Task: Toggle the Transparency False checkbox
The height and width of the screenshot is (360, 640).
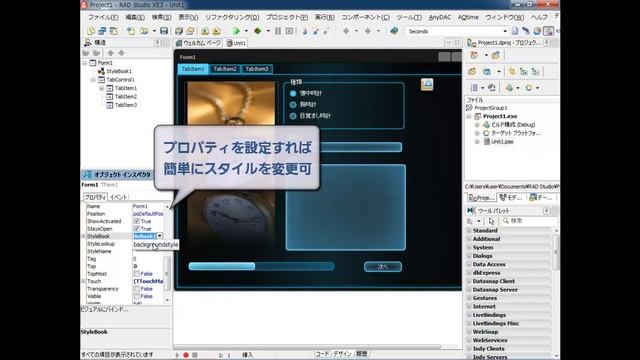Action: click(137, 289)
